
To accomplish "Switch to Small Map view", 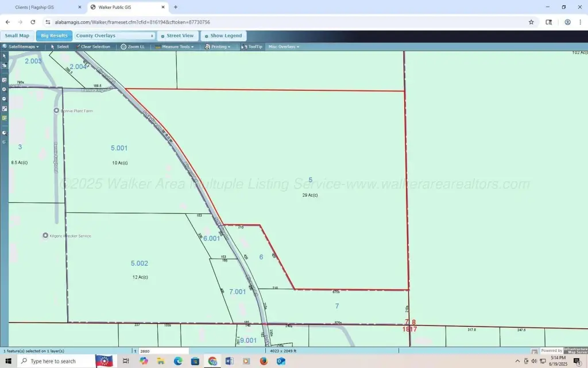I will click(17, 36).
